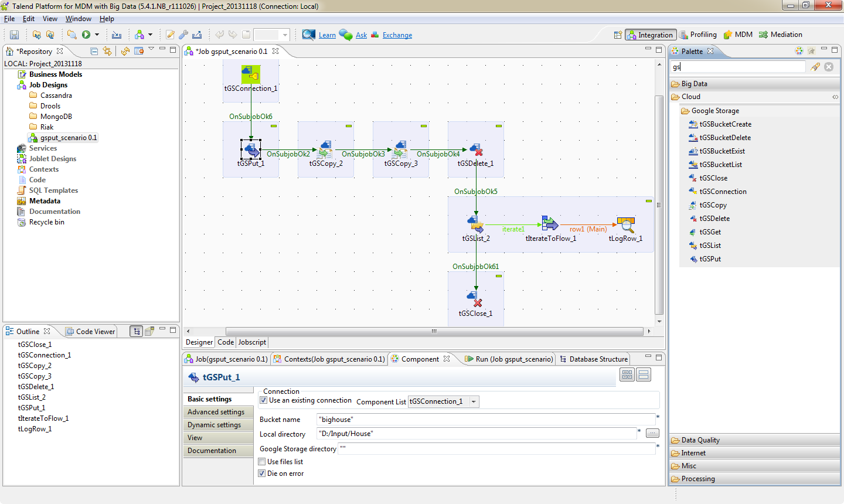This screenshot has height=504, width=844.
Task: Select the tGSClose_1 component on canvas
Action: tap(475, 299)
